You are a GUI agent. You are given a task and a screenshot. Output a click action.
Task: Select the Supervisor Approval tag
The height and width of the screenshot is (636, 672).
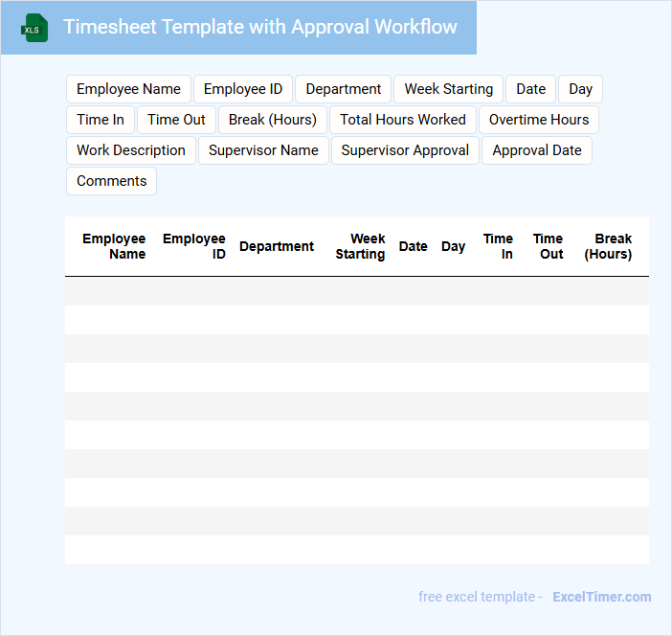click(405, 150)
